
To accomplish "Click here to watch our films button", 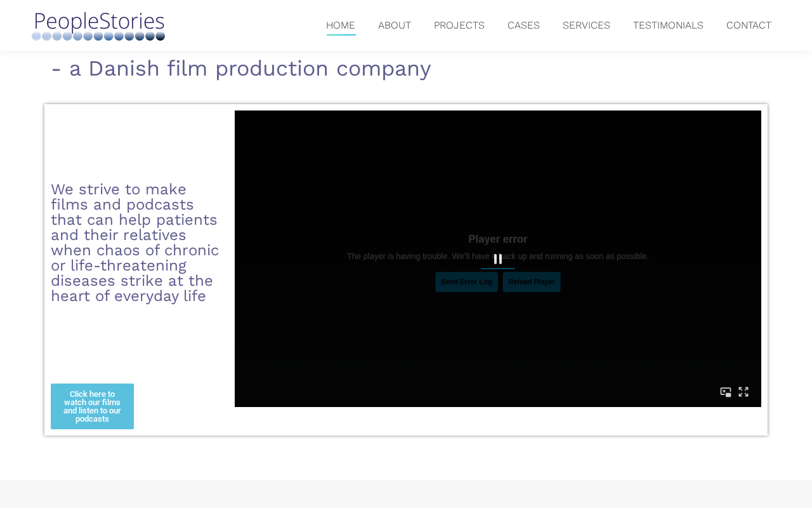I will (92, 406).
